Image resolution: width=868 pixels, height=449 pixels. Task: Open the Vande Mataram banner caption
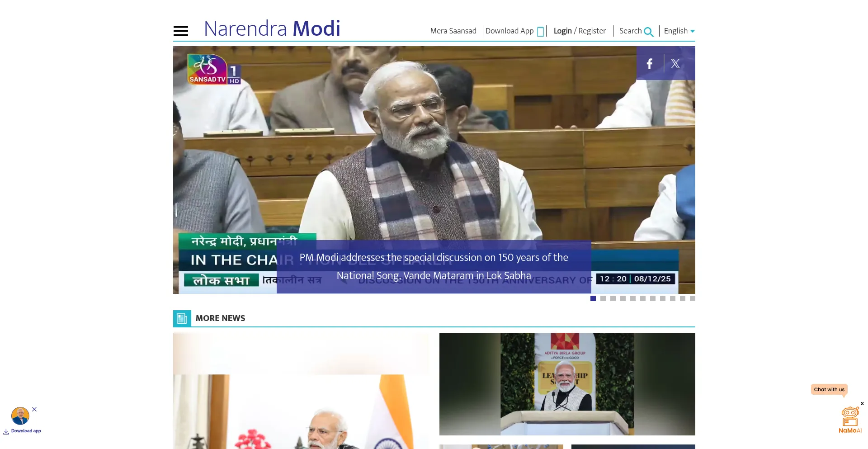[434, 266]
